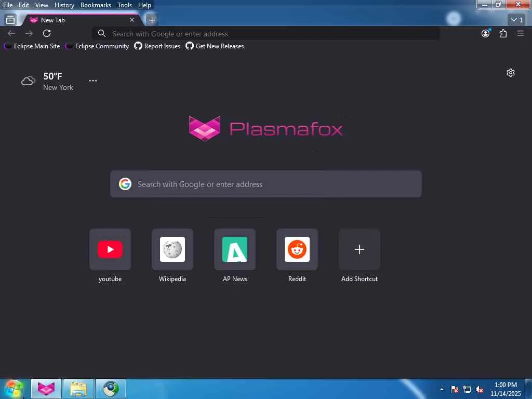Click the Action Center flag icon
This screenshot has height=399, width=532.
click(455, 389)
